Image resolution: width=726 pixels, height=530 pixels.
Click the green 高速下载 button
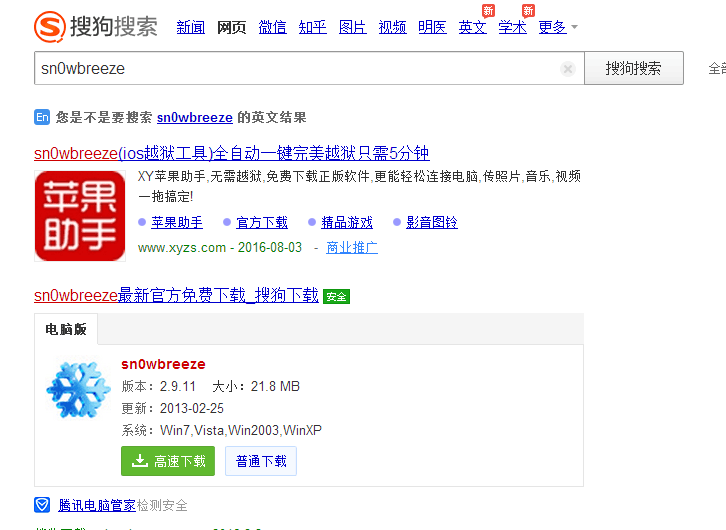coord(168,461)
